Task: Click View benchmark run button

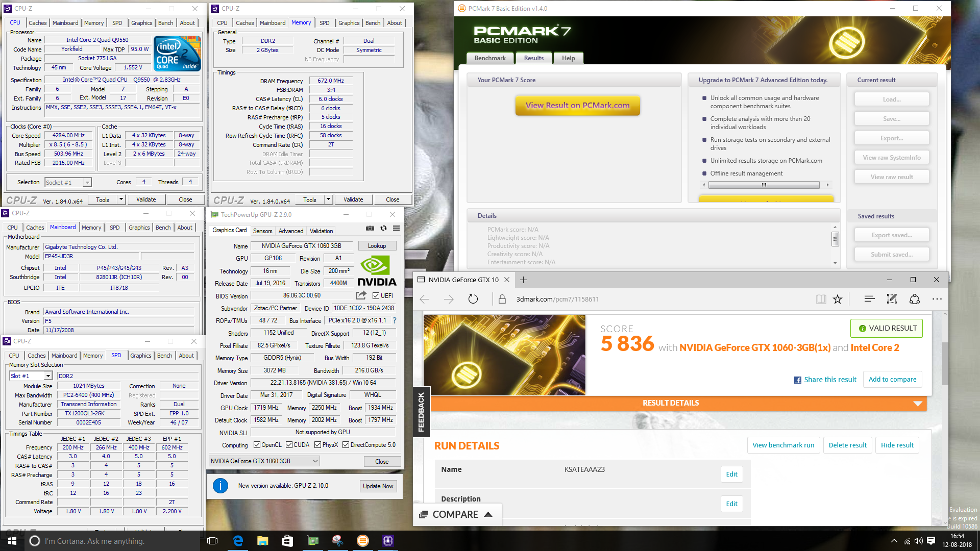Action: point(783,445)
